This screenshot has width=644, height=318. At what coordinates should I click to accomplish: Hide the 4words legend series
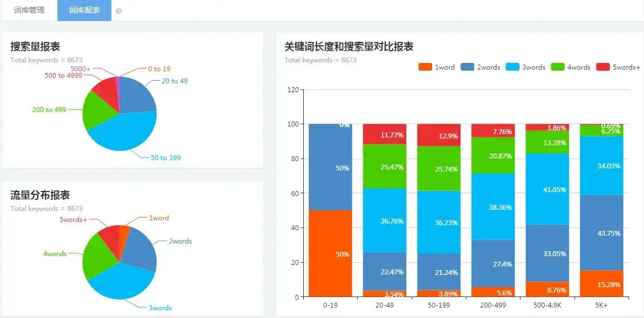coord(571,67)
